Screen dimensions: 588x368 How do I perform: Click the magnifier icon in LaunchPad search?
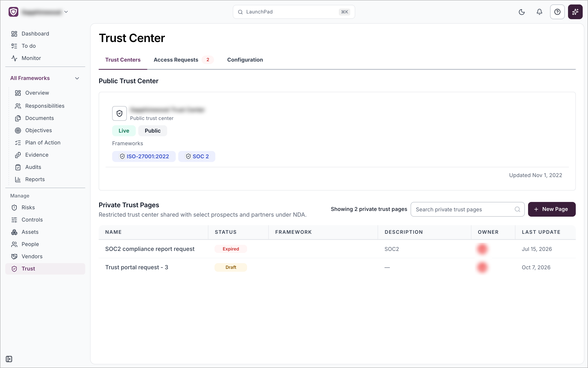tap(240, 12)
